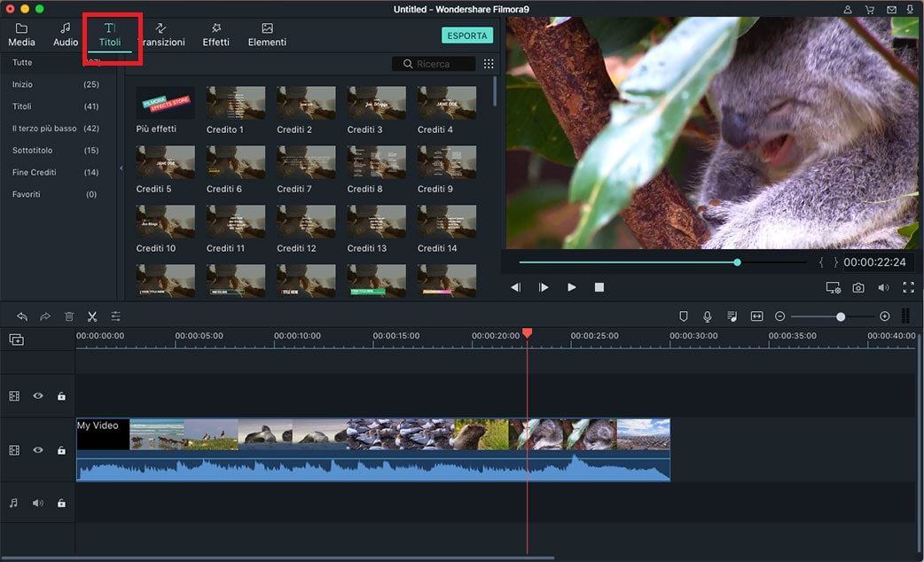The image size is (924, 562).
Task: Select the Crediti 4 title preset
Action: [x=447, y=103]
